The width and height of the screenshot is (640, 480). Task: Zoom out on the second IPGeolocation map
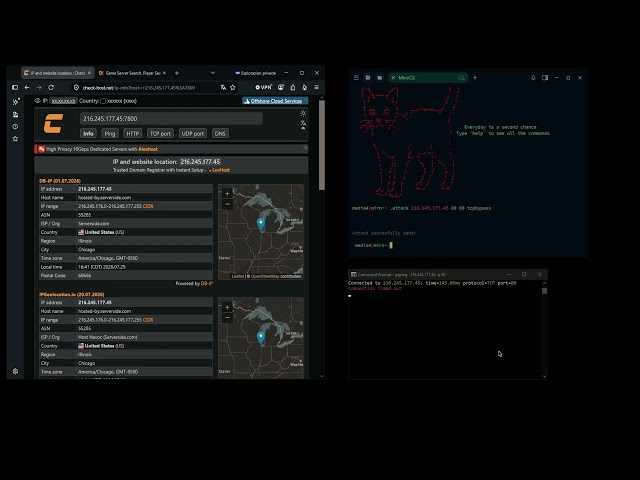click(x=227, y=317)
